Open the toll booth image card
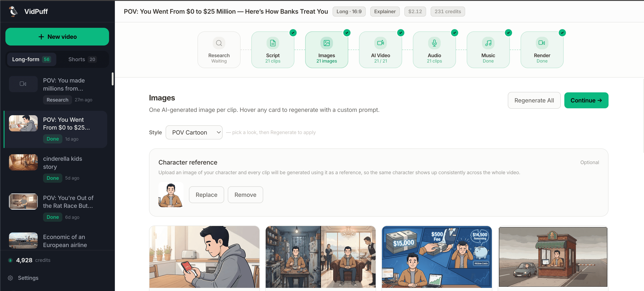This screenshot has width=644, height=291. pos(553,257)
